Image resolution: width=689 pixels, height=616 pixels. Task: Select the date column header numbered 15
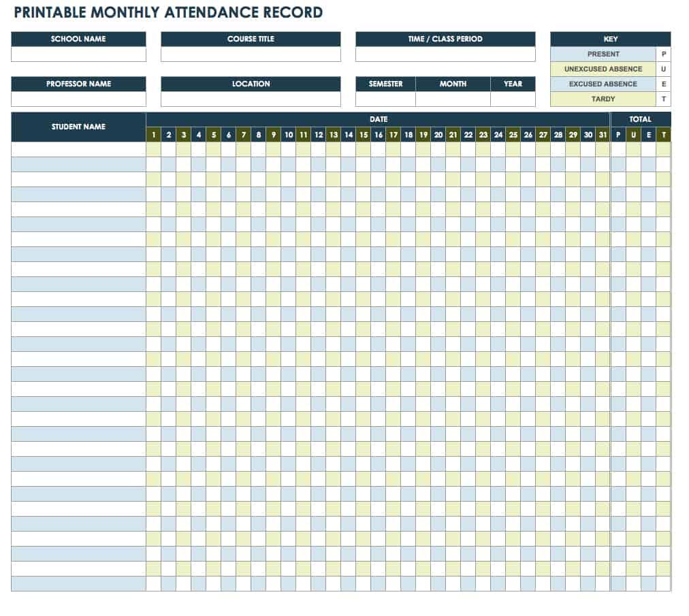tap(364, 135)
